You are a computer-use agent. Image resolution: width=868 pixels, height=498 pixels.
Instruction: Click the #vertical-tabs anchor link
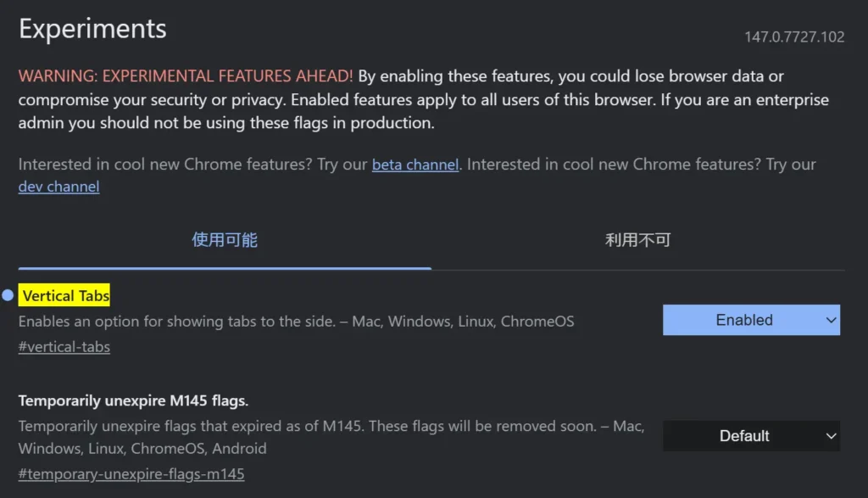[64, 347]
